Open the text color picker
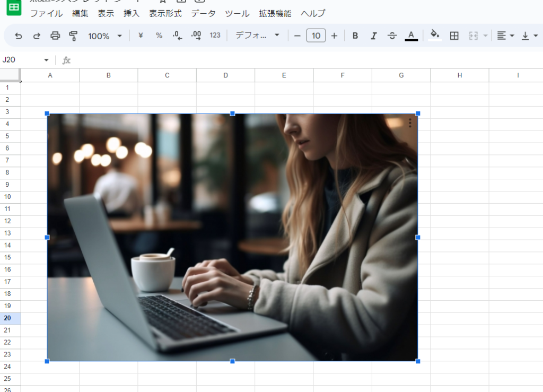Image resolution: width=543 pixels, height=392 pixels. pyautogui.click(x=411, y=36)
